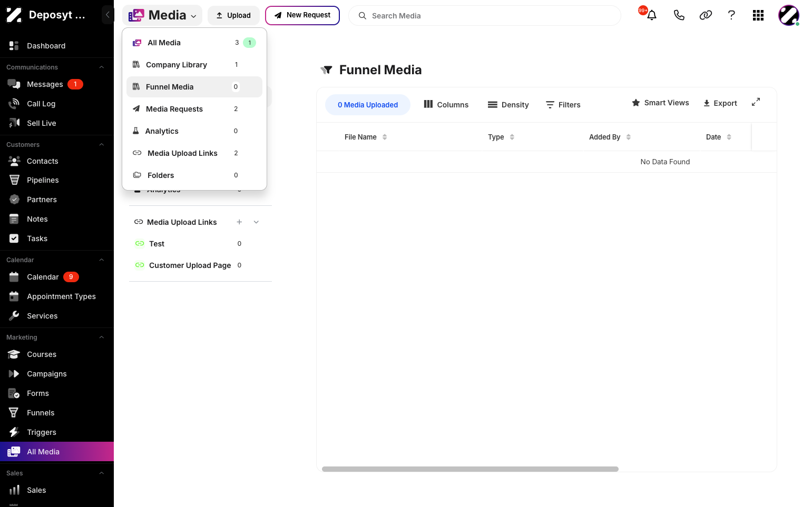
Task: Open the Filters panel
Action: tap(563, 105)
